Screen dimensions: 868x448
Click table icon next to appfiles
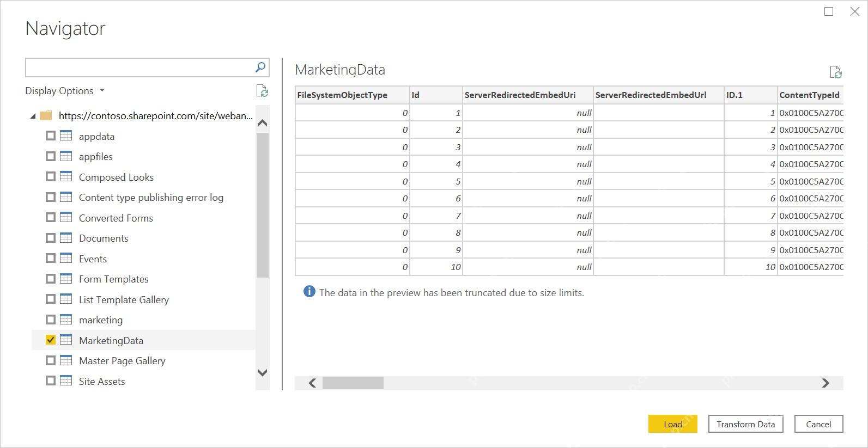[66, 156]
